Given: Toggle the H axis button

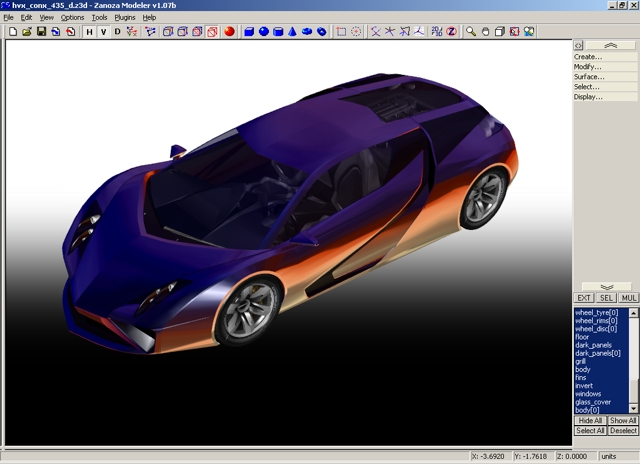Looking at the screenshot, I should (89, 32).
